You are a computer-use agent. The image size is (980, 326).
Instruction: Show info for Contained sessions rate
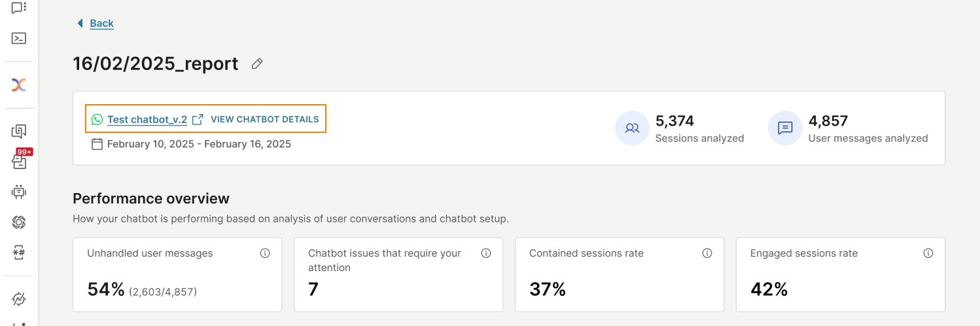coord(707,253)
